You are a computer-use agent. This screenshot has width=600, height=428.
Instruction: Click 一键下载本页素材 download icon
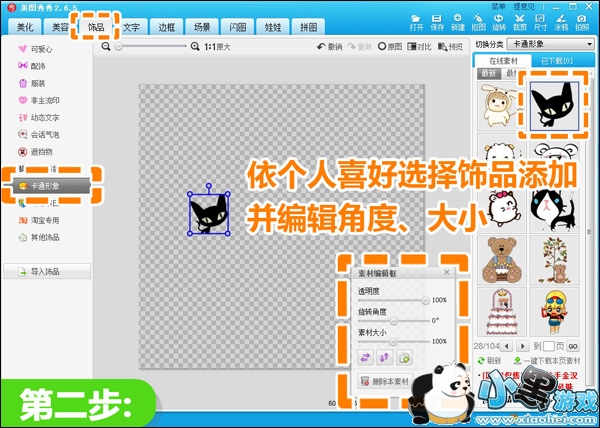pyautogui.click(x=517, y=360)
